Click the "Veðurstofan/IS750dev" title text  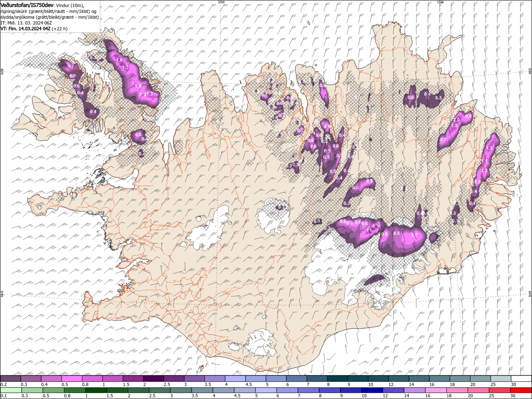click(x=27, y=5)
